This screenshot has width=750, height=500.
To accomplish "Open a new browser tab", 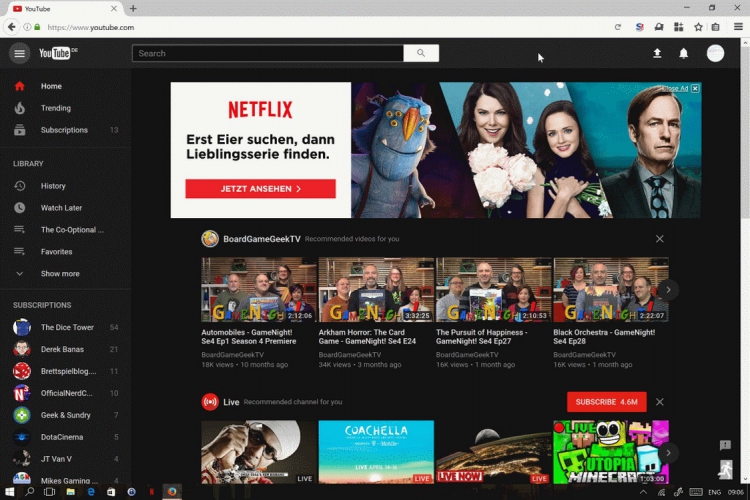I will pos(133,9).
